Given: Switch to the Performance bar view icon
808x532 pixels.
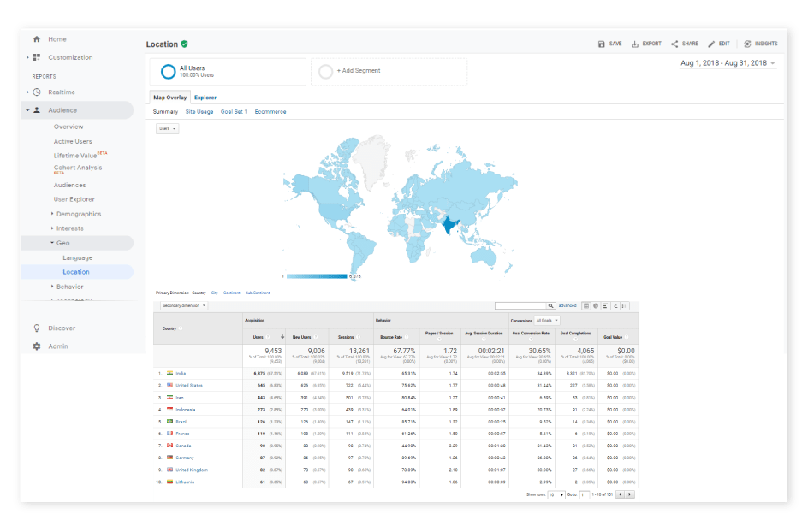Looking at the screenshot, I should pyautogui.click(x=605, y=306).
